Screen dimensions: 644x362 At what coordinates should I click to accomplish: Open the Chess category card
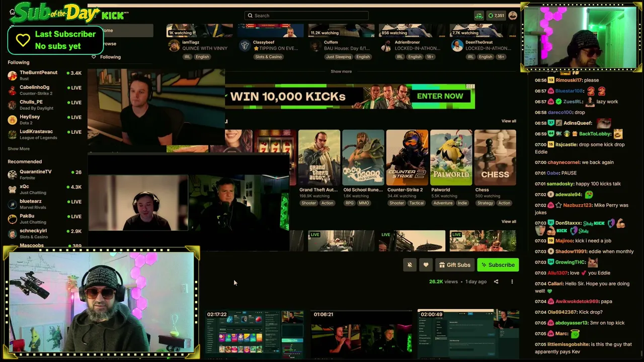pyautogui.click(x=495, y=158)
